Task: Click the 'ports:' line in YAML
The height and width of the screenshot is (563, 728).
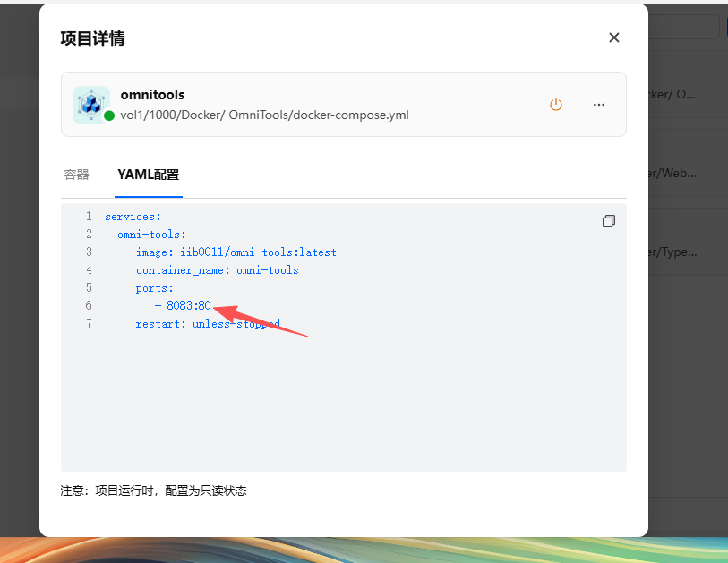Action: pos(154,288)
